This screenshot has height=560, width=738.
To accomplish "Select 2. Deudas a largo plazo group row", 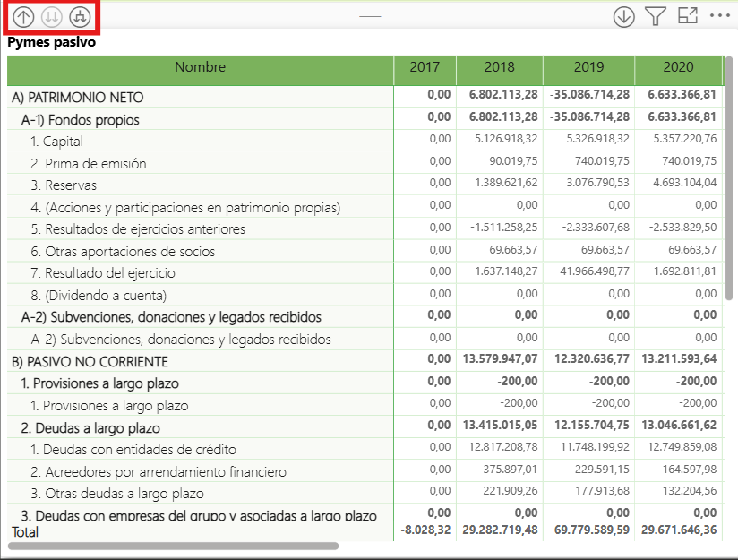I will (90, 427).
